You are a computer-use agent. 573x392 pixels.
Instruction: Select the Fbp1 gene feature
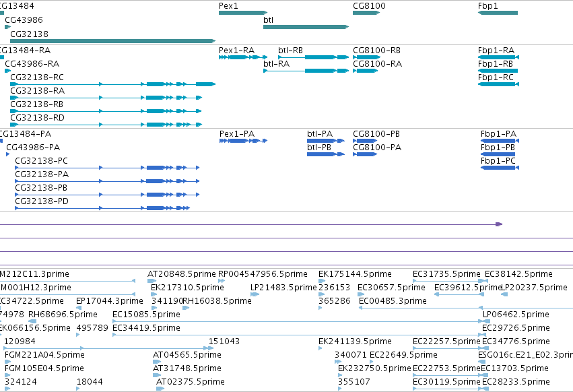click(498, 13)
